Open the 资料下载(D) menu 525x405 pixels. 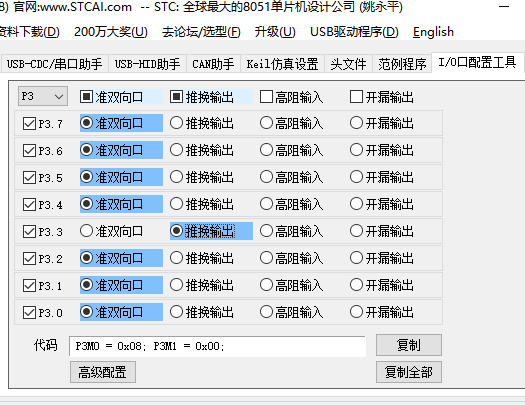pos(29,32)
